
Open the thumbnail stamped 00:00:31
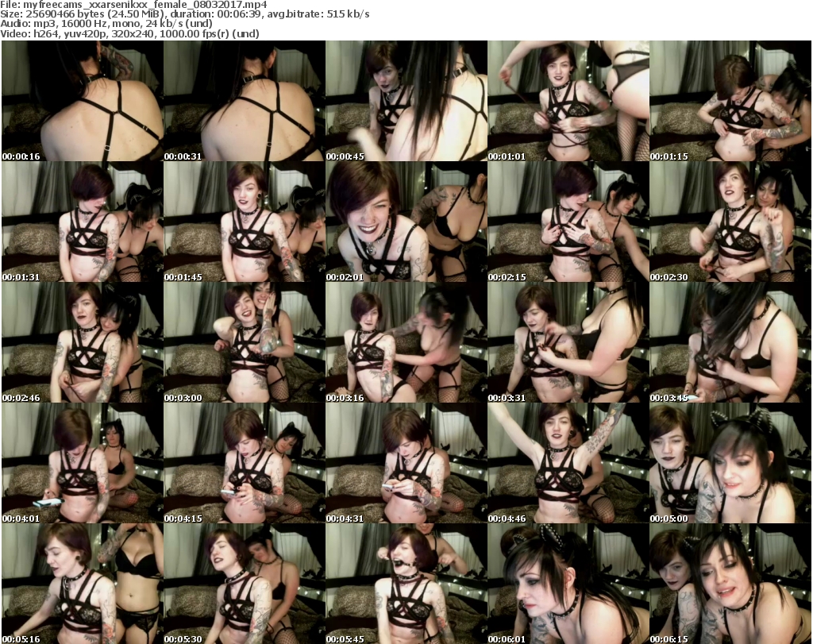click(x=245, y=101)
